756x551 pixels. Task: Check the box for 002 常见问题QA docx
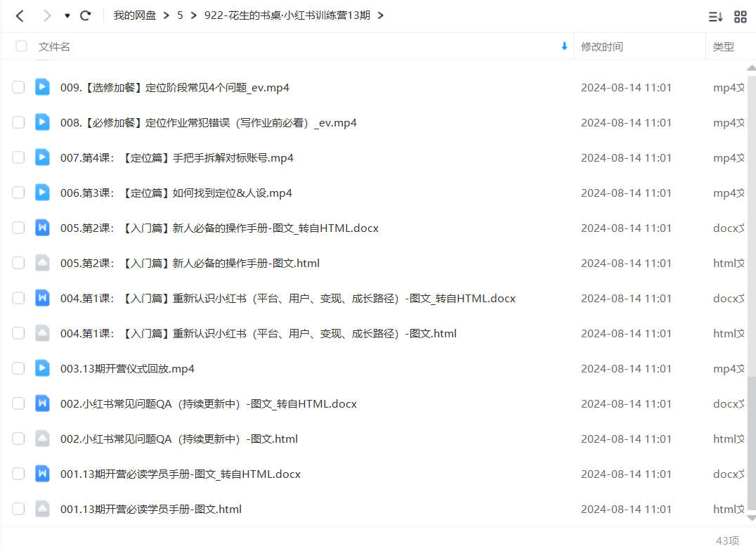tap(18, 403)
